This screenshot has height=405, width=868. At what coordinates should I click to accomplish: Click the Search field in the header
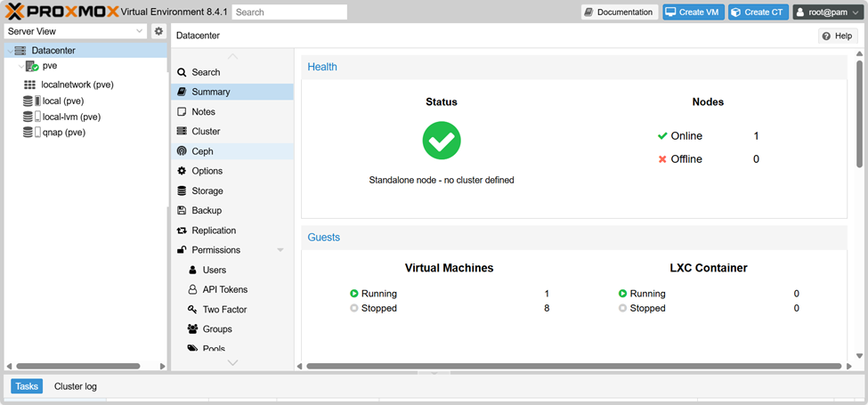289,12
